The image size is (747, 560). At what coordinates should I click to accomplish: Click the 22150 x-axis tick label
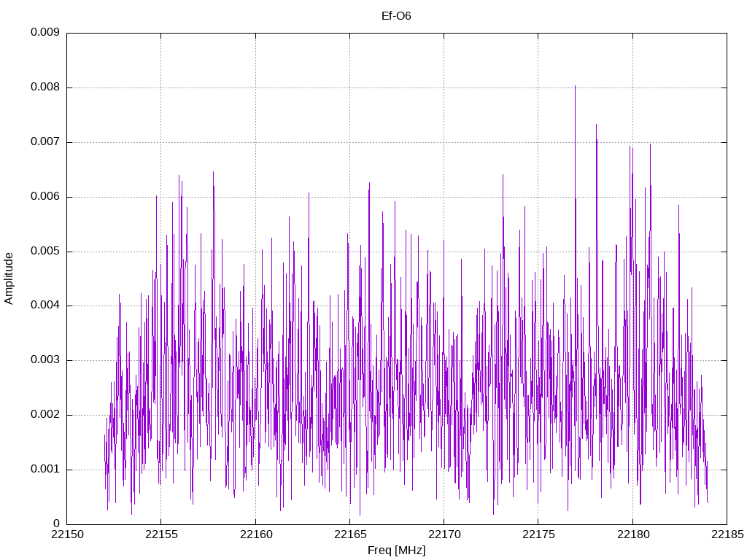click(x=67, y=534)
